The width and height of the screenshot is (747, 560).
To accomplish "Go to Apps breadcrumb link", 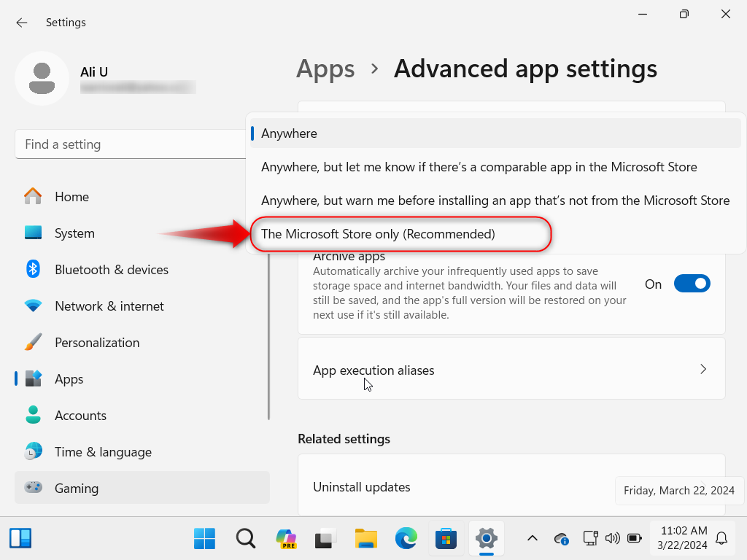I will (325, 69).
